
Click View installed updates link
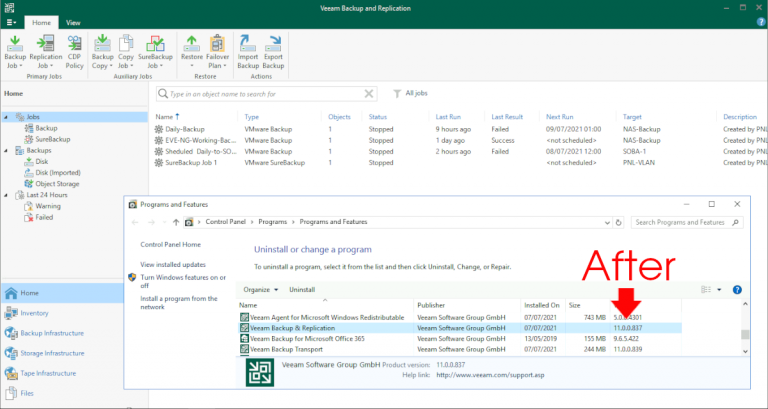point(173,265)
